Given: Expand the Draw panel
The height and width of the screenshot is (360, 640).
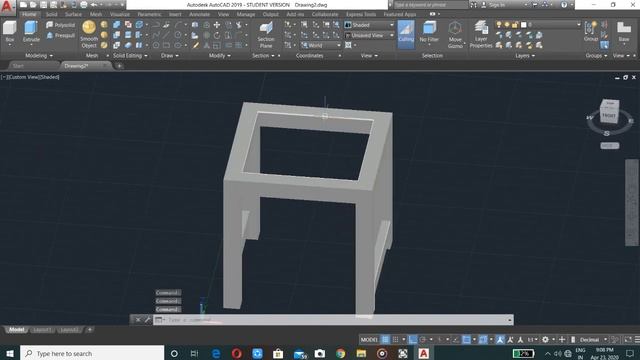Looking at the screenshot, I should [x=169, y=56].
